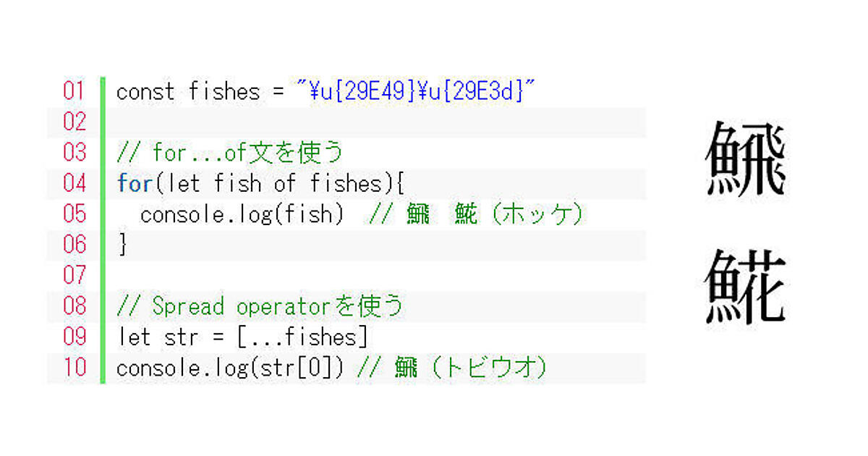Click line number 05 in the gutter
868x456 pixels.
pyautogui.click(x=75, y=214)
